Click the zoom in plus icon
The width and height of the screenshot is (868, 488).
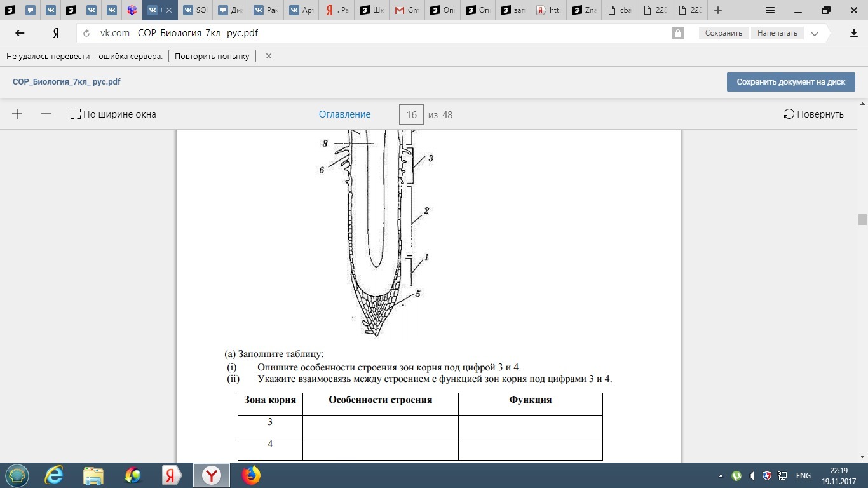[17, 114]
